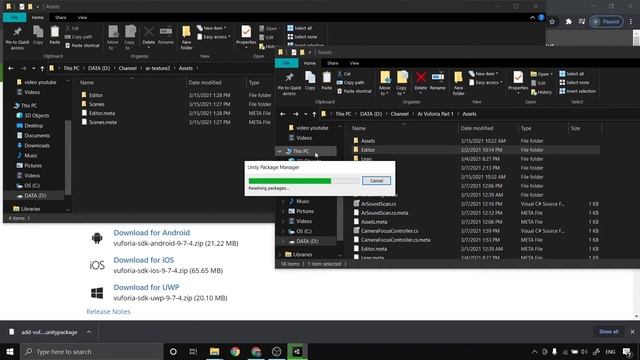The image size is (640, 360).
Task: Click Paste shortcut in front Explorer ribbon
Action: click(x=354, y=91)
